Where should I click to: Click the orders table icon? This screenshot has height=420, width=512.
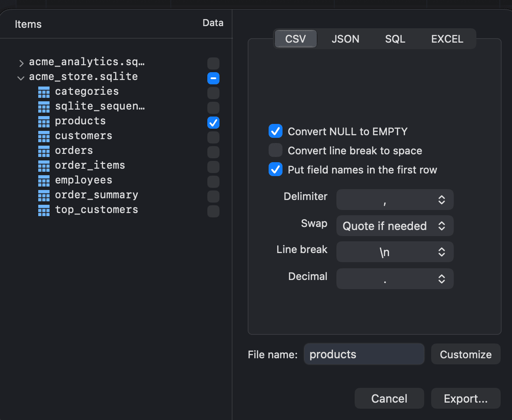coord(44,151)
